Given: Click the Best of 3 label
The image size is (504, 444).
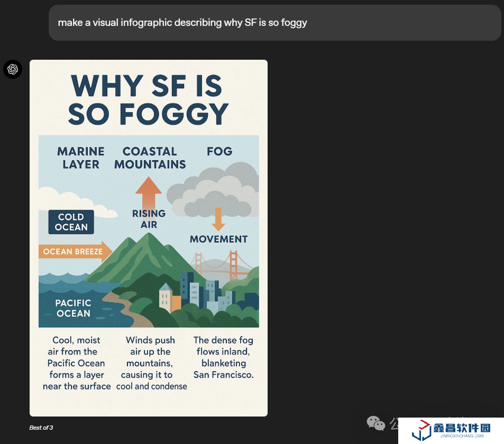Looking at the screenshot, I should tap(41, 428).
